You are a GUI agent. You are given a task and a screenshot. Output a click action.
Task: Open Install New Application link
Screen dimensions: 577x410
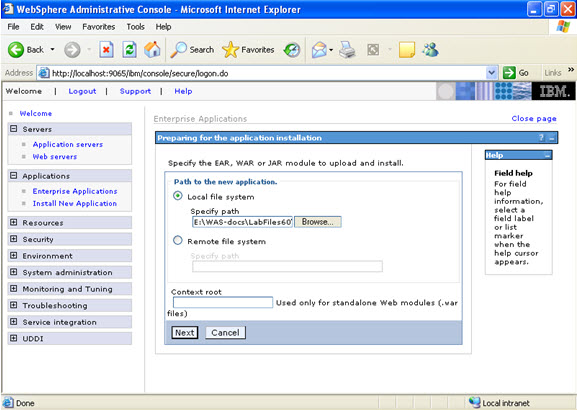pyautogui.click(x=74, y=203)
